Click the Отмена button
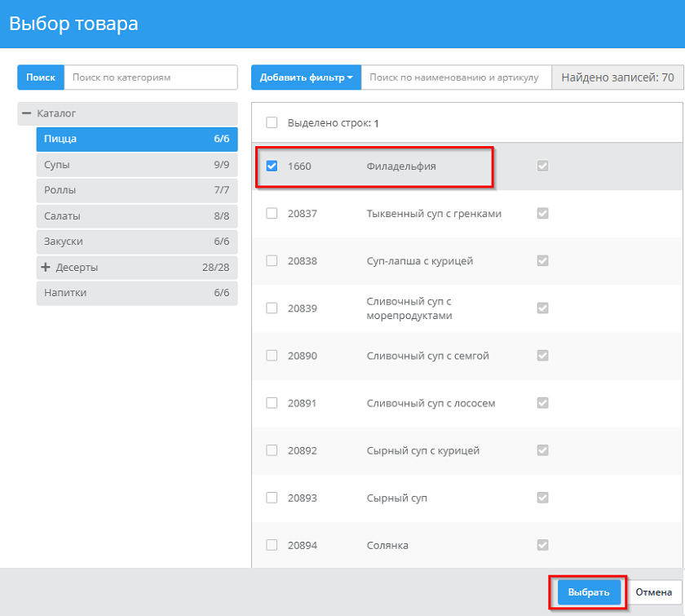The image size is (685, 616). coord(654,592)
